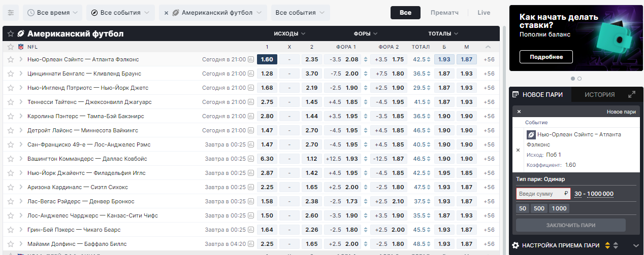Switch to the Live tab
This screenshot has width=644, height=255.
pos(484,13)
